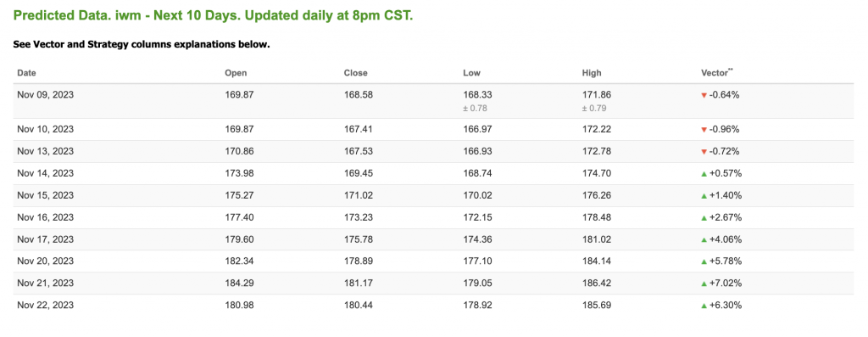Click the Vector and Strategy explanations note
Screen dimensions: 868x337
[142, 44]
